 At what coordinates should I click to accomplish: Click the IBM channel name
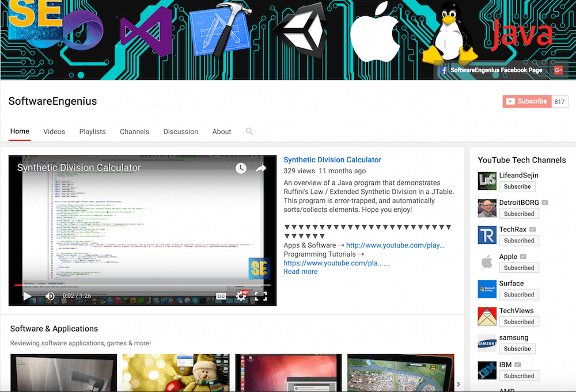point(506,365)
